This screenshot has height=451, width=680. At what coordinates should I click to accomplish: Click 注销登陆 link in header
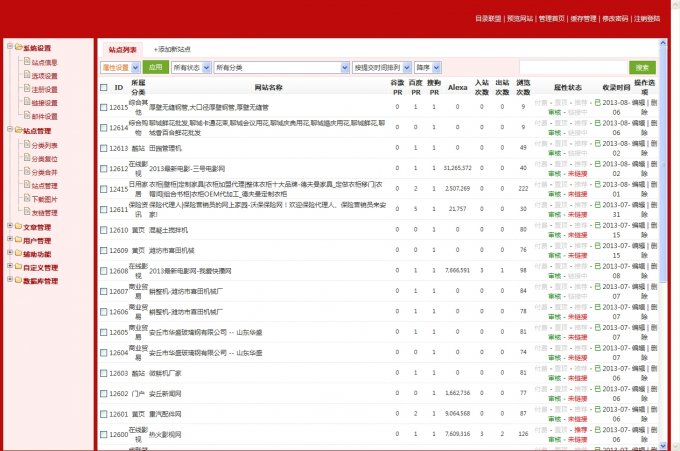pos(647,19)
